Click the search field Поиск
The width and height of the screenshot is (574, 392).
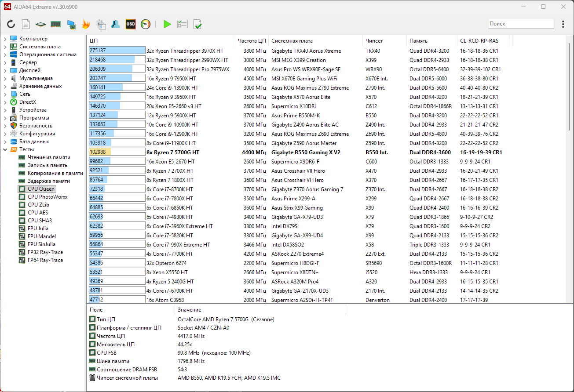521,24
